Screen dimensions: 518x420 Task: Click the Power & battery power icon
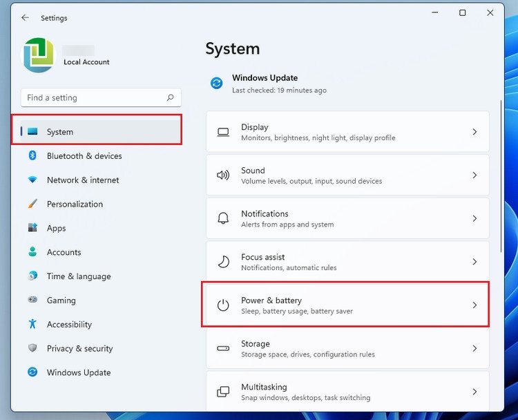(x=223, y=305)
